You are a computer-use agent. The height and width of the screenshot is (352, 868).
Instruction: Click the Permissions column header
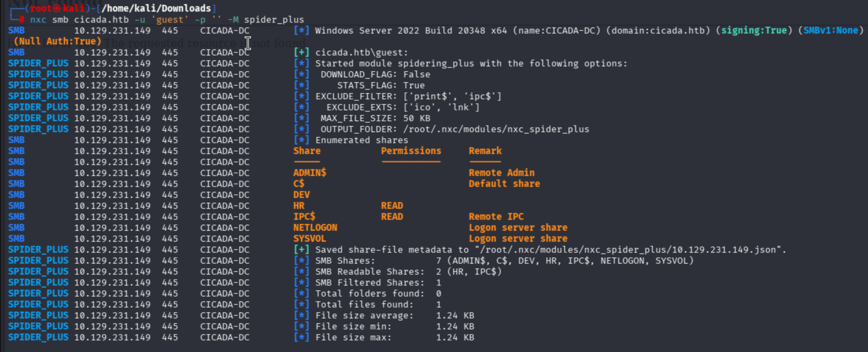[411, 151]
